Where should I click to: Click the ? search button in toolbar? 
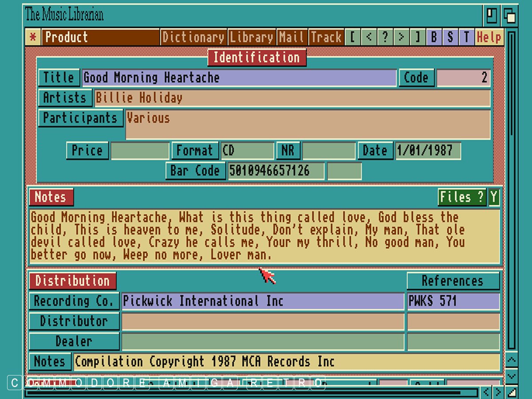pos(385,38)
